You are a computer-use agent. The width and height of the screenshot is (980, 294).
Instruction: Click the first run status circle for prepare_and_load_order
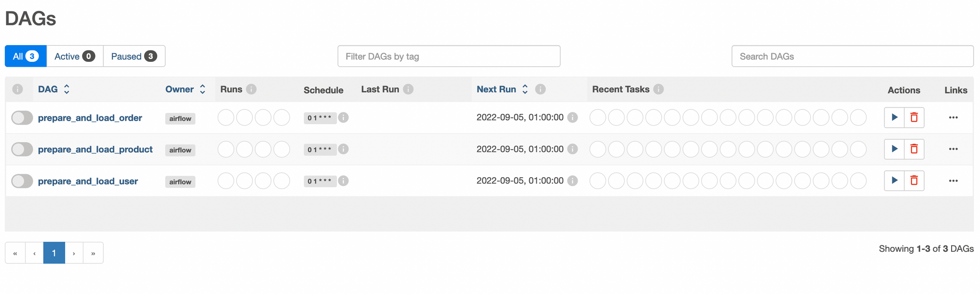(226, 118)
